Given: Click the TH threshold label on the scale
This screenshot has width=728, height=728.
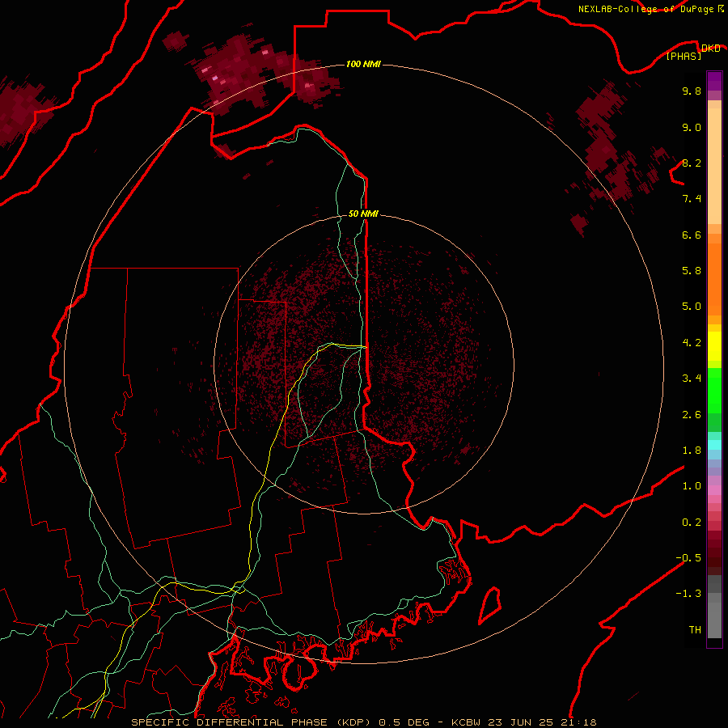Looking at the screenshot, I should pyautogui.click(x=695, y=630).
